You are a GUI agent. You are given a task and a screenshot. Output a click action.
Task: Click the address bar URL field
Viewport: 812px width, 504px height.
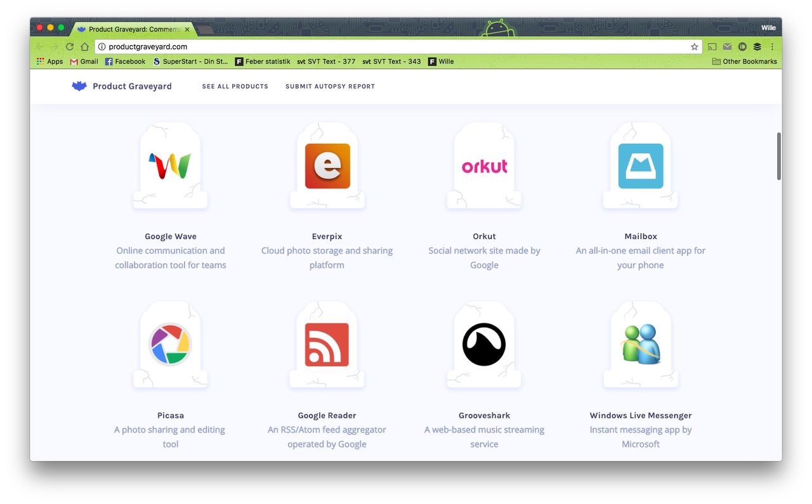pyautogui.click(x=398, y=47)
